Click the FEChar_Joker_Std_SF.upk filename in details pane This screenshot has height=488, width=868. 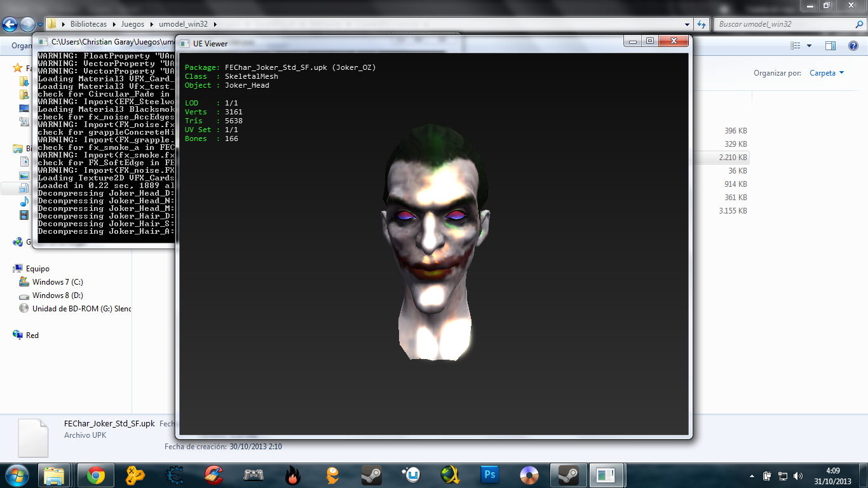tap(109, 423)
